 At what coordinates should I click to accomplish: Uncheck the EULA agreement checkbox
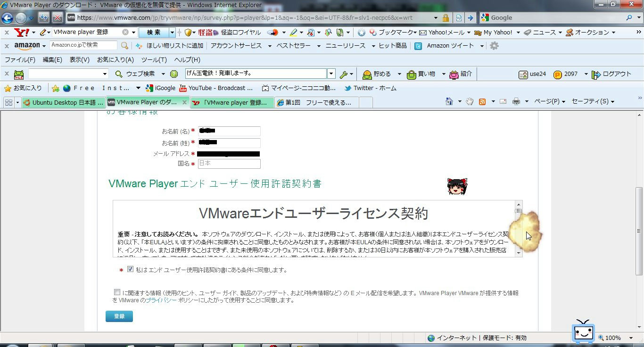(131, 270)
